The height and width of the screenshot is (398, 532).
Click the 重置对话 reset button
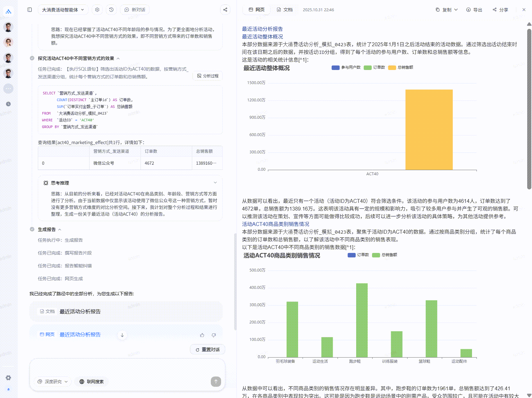208,350
